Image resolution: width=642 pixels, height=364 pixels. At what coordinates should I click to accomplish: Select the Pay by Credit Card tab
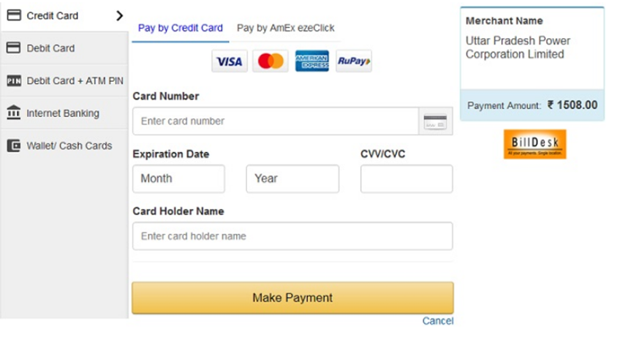coord(180,28)
